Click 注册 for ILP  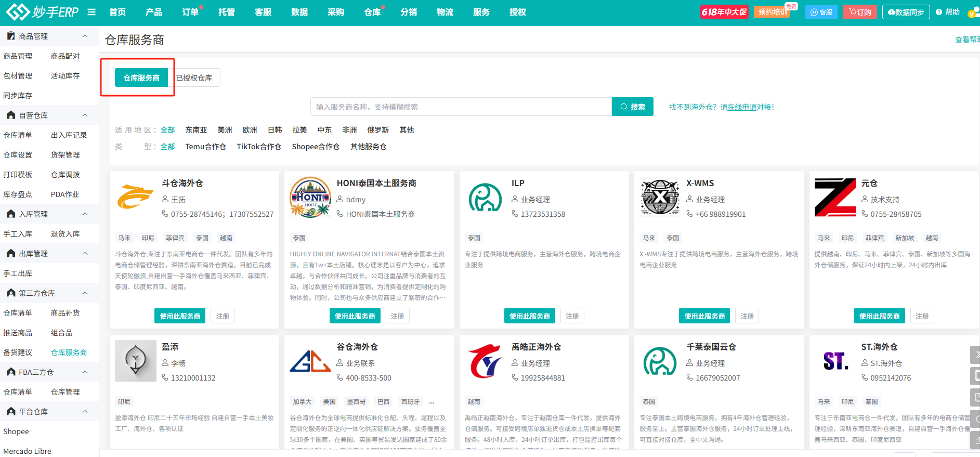(572, 316)
